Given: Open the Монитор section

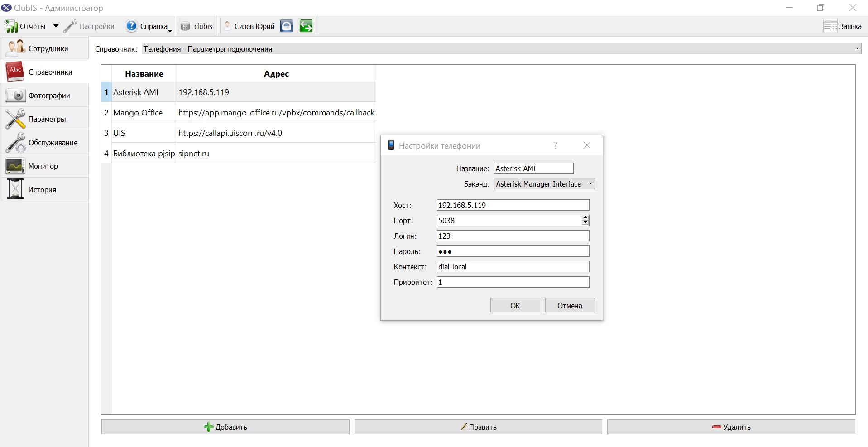Looking at the screenshot, I should pos(44,166).
